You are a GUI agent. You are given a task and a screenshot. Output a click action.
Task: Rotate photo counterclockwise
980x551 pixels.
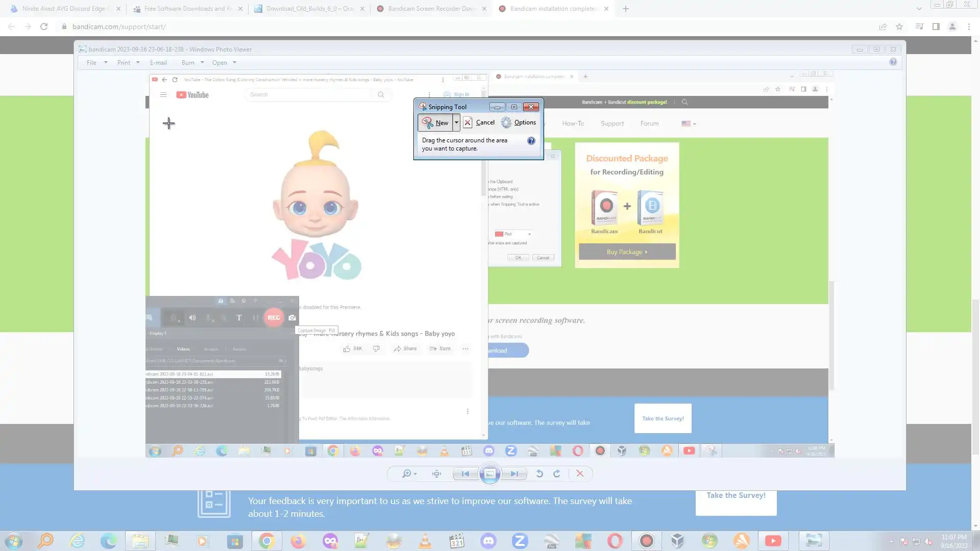pos(539,474)
